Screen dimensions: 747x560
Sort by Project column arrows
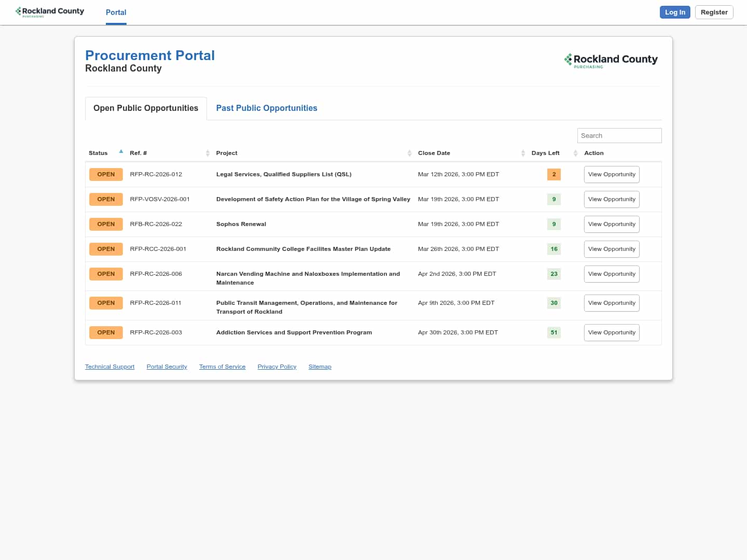(x=409, y=153)
